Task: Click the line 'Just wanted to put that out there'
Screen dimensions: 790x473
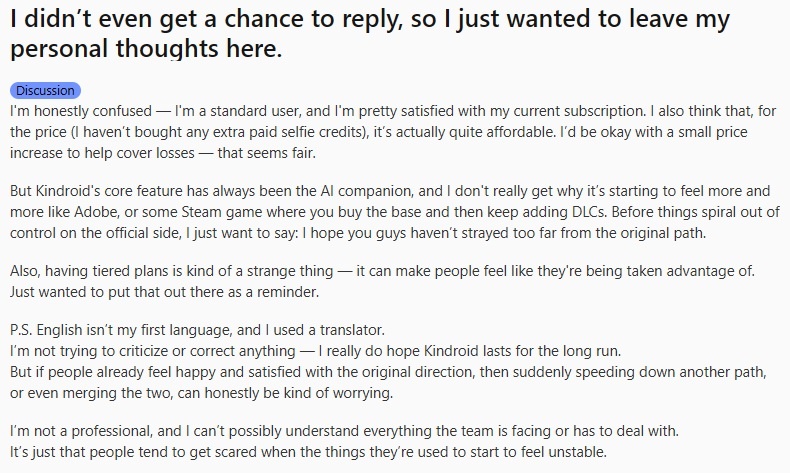Action: tap(165, 292)
